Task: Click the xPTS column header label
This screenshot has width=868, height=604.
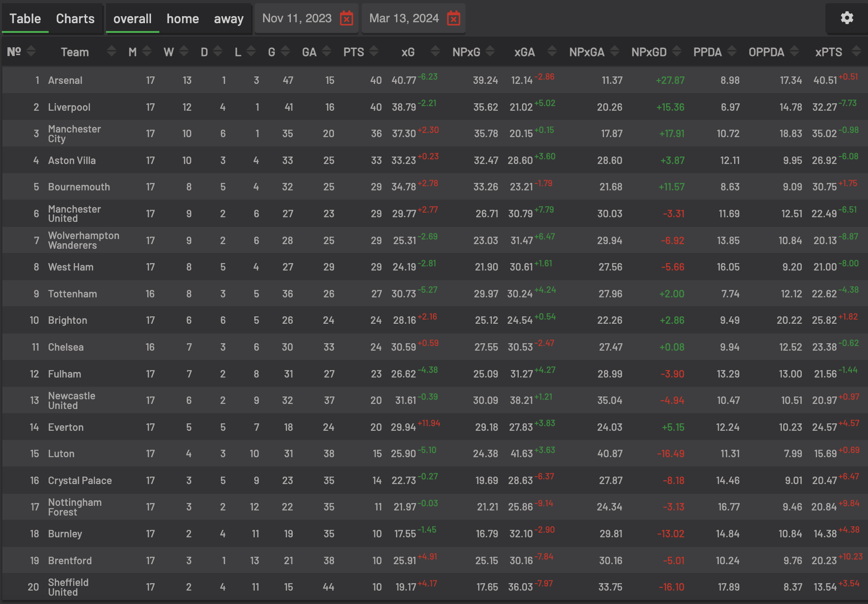Action: [829, 52]
